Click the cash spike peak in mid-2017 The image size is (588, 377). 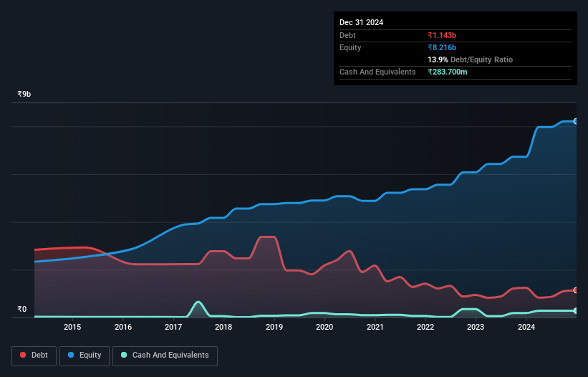tap(198, 302)
